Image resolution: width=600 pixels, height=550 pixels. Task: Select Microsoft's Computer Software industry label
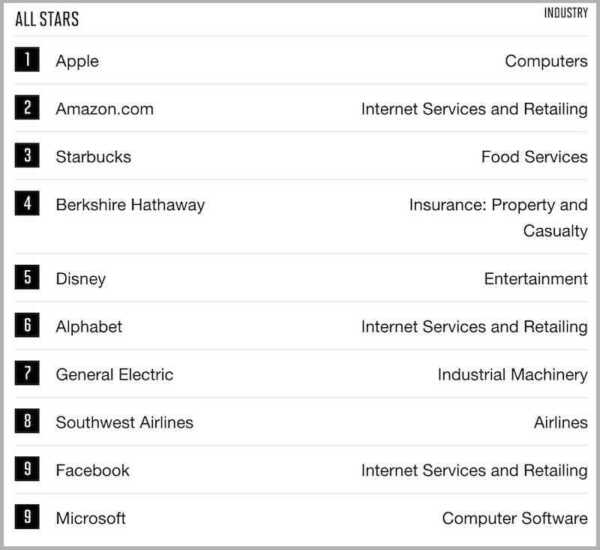pos(515,519)
